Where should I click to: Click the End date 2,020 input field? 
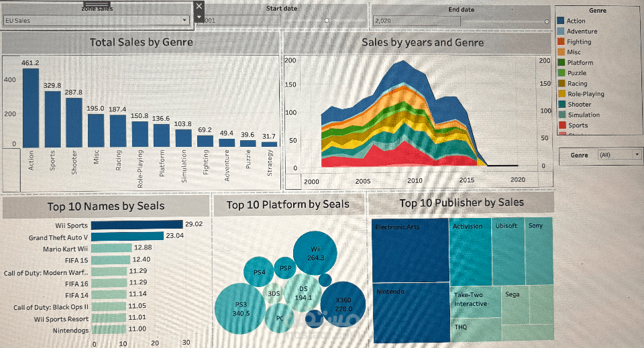417,21
